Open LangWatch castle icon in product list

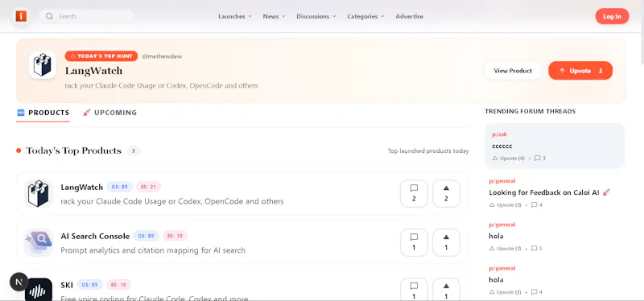click(x=38, y=193)
